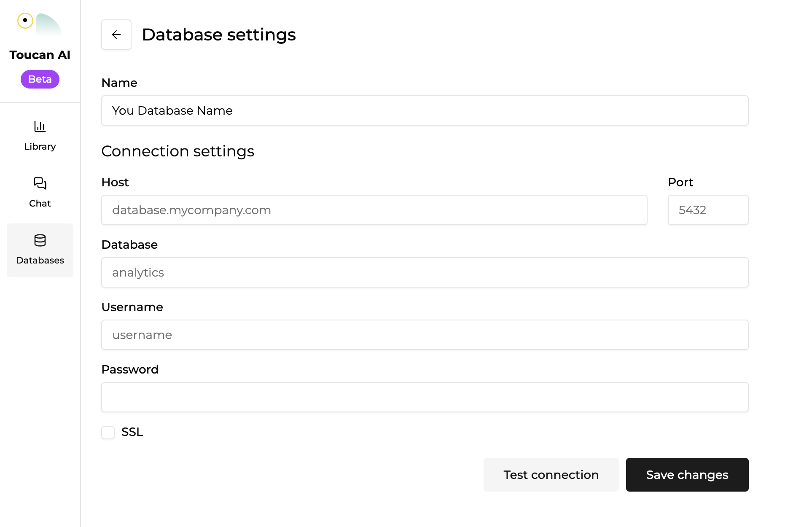
Task: Click the Toucan AI logo
Action: 40,24
